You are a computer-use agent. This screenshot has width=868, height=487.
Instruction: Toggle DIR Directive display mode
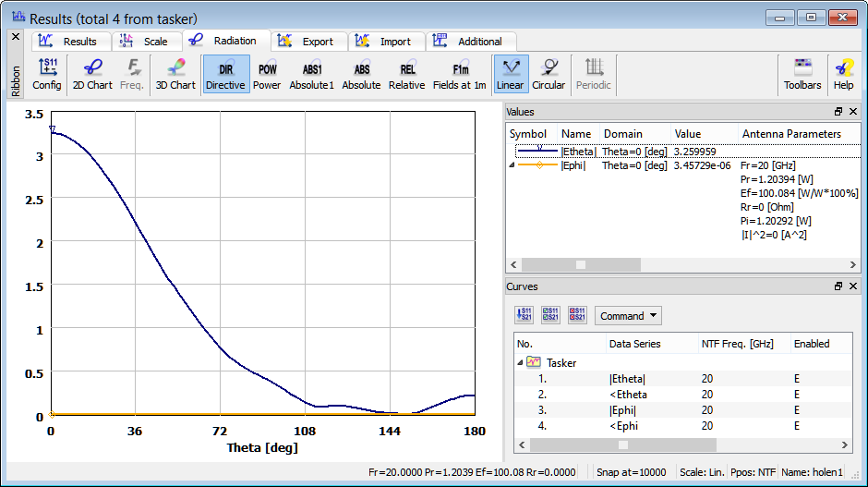click(x=226, y=74)
